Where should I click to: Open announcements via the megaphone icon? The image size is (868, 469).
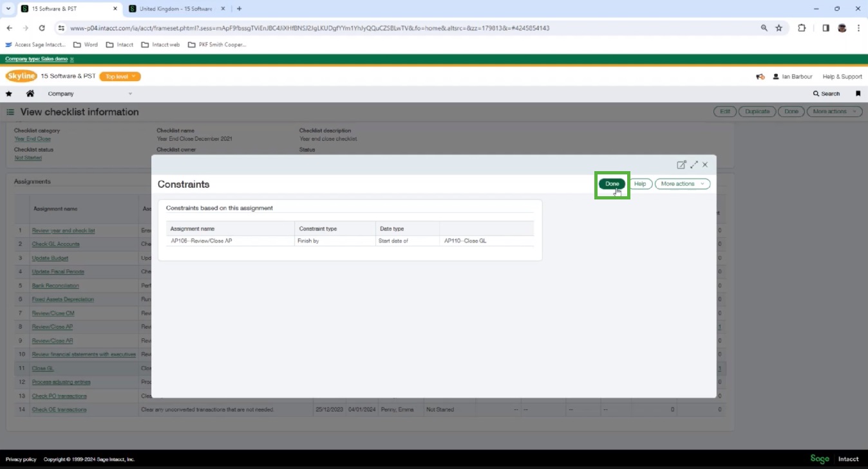coord(760,76)
